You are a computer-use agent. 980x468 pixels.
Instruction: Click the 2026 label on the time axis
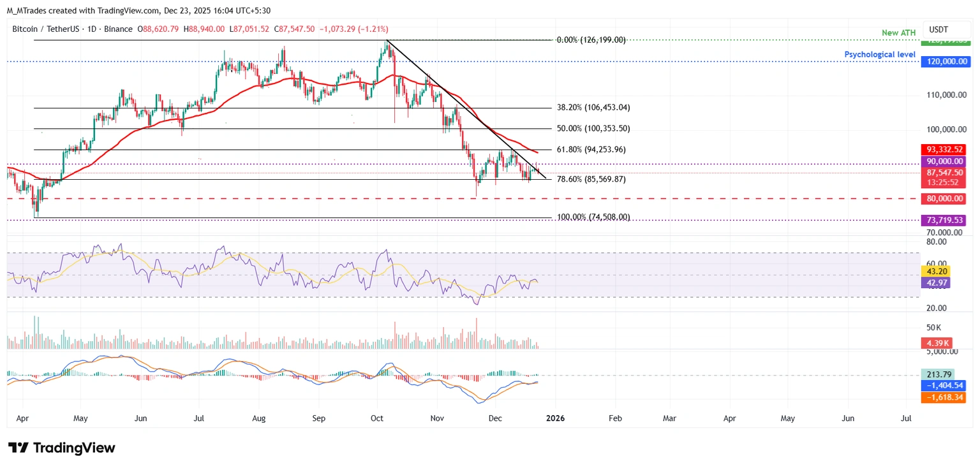[555, 418]
